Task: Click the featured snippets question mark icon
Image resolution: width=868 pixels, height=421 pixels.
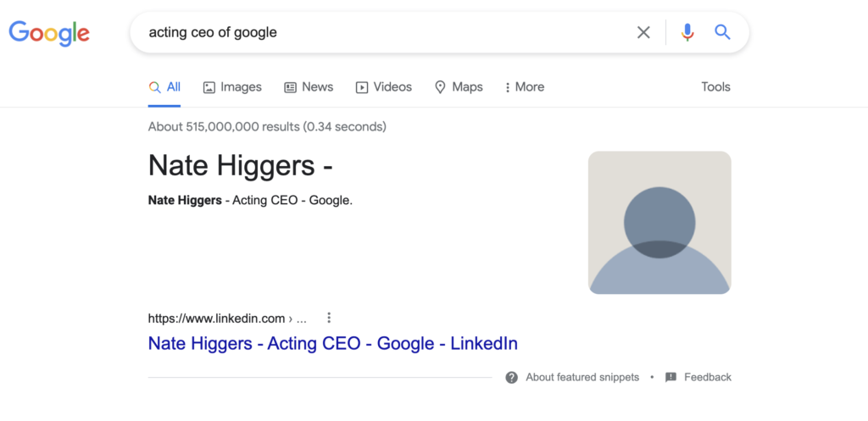Action: (512, 377)
